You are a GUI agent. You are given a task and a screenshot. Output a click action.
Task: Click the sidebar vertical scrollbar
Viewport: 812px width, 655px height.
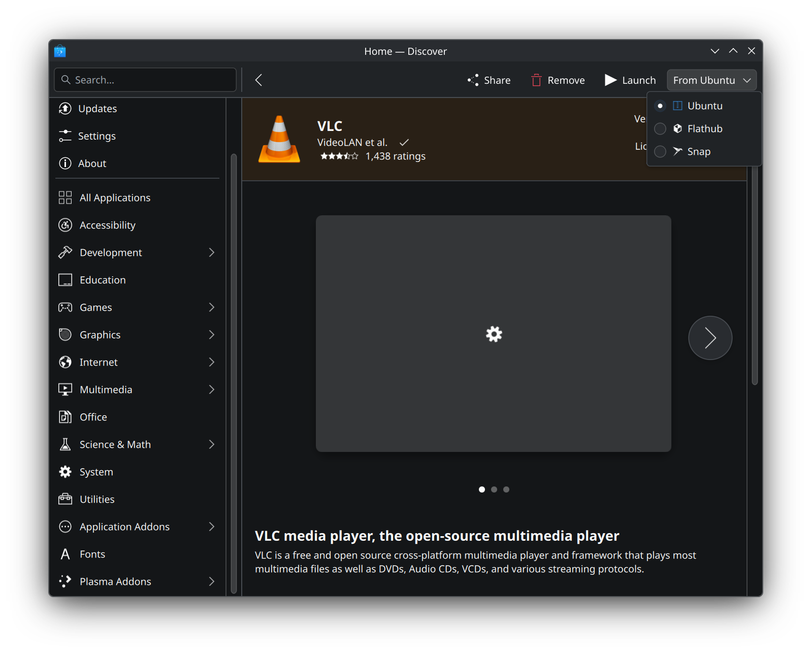(x=234, y=373)
